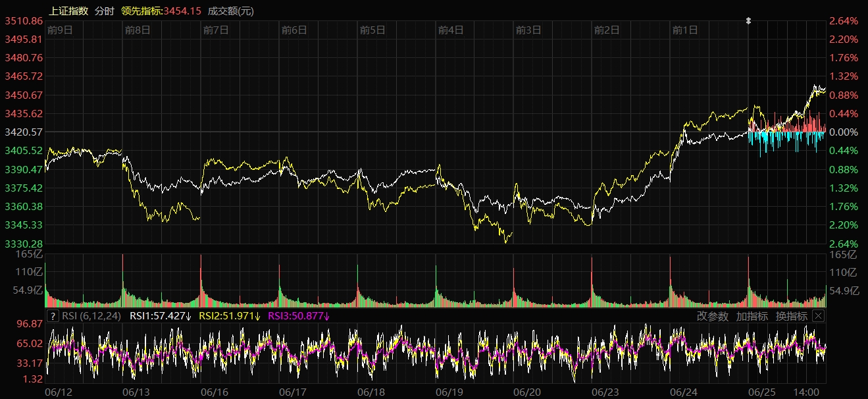868x399 pixels.
Task: Click the 0.00% baseline percentage label
Action: pos(843,132)
